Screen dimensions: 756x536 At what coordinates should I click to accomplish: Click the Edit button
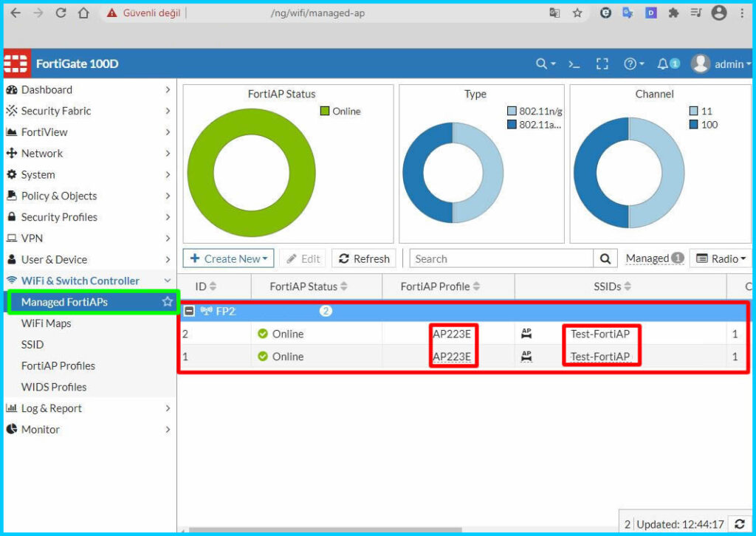[x=303, y=258]
